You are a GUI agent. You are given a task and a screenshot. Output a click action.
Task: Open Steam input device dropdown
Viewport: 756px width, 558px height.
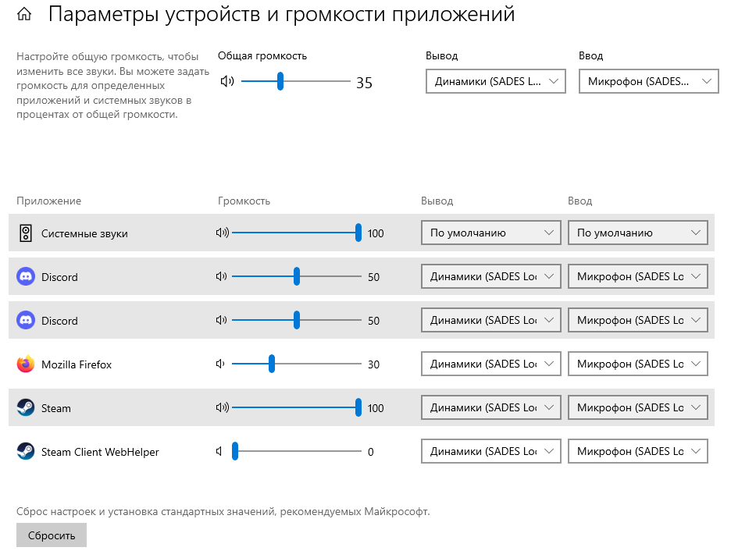pos(638,407)
